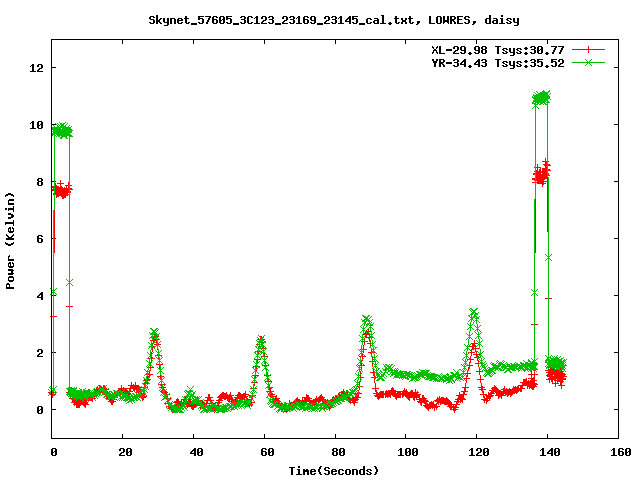Image resolution: width=640 pixels, height=480 pixels.
Task: Click the Power (Kelvin) axis label
Action: coord(10,241)
